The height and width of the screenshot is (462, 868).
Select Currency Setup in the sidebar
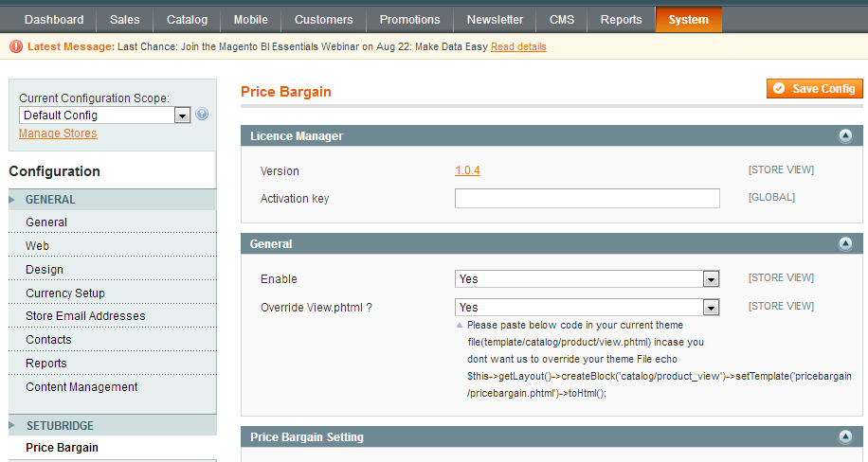click(x=65, y=293)
